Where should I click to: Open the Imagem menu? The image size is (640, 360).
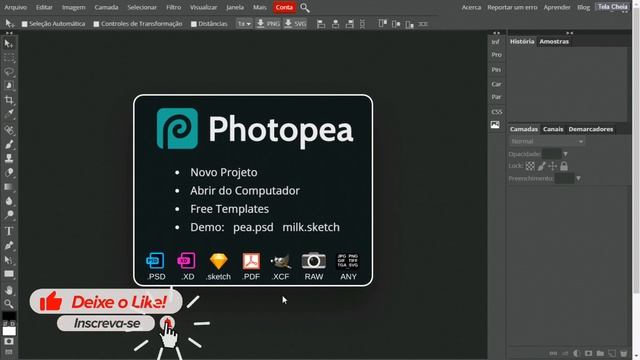[73, 7]
